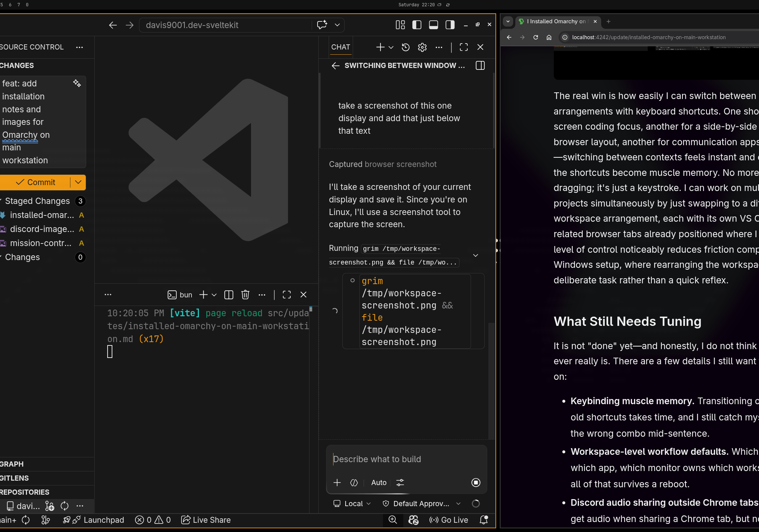Screen dimensions: 759x532
Task: Expand the Running grim command details
Action: pos(476,255)
